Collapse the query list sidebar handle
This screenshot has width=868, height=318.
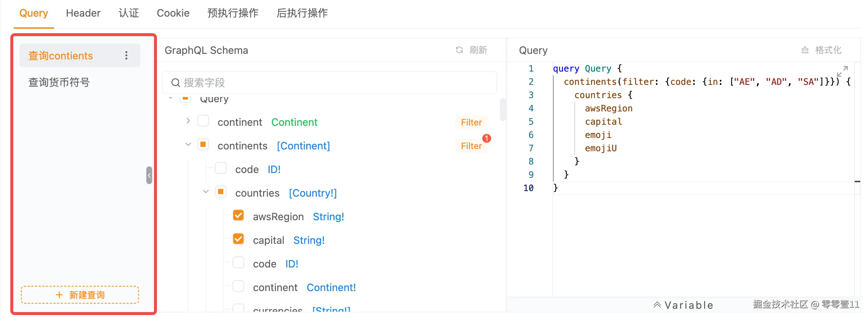point(149,175)
